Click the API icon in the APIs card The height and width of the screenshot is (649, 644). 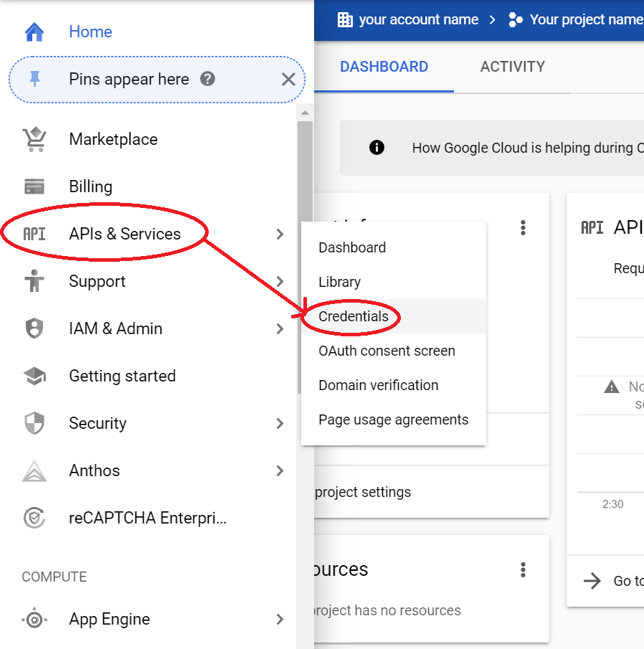592,227
